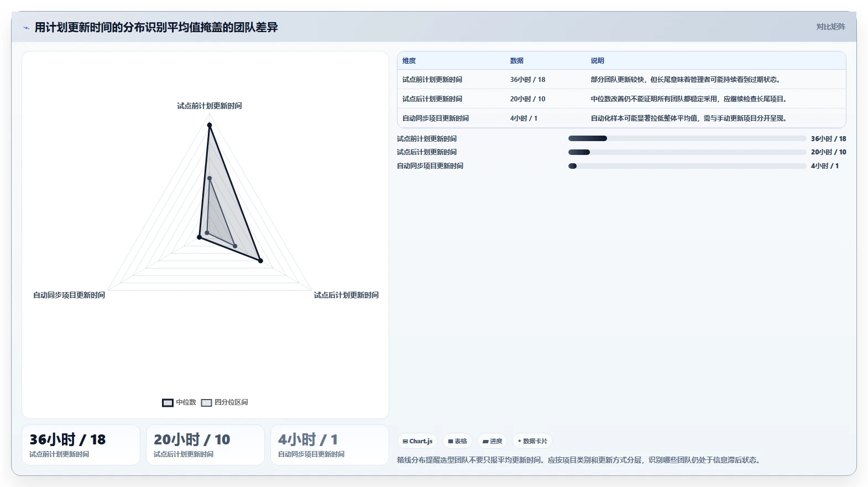868x487 pixels.
Task: Select the 进度 tag chip
Action: pyautogui.click(x=492, y=441)
